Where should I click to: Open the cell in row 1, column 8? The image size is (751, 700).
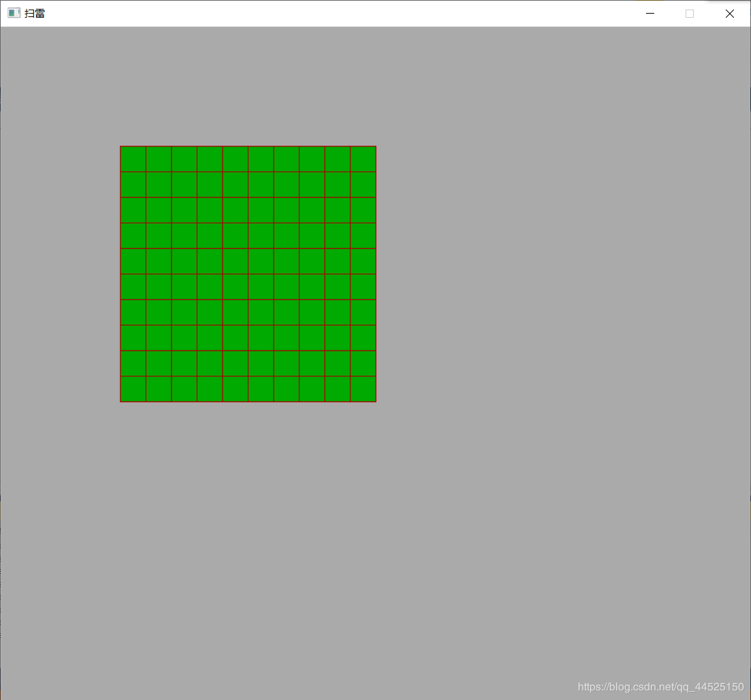(x=312, y=159)
